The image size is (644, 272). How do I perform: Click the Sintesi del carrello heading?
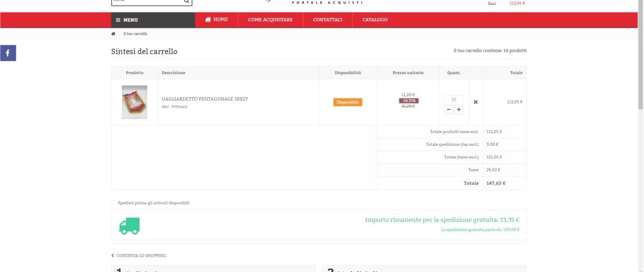click(x=144, y=52)
